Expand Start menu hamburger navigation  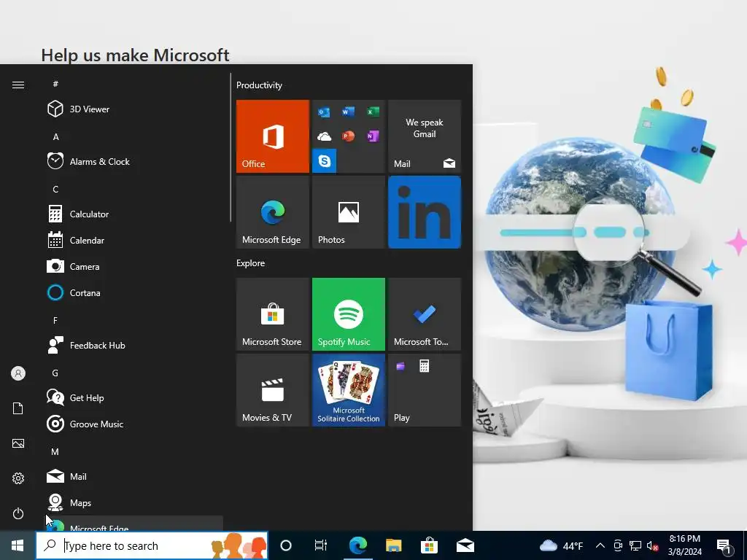coord(18,85)
